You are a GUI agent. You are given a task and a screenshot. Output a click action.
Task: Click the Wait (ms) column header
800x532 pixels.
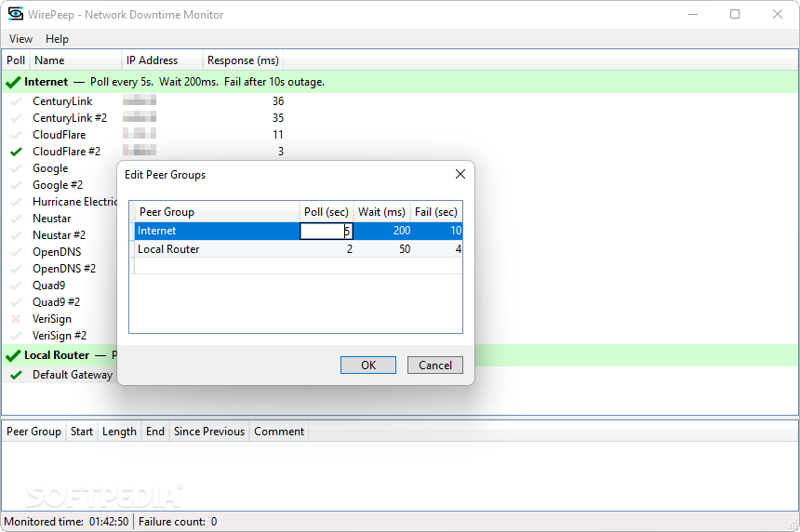(381, 212)
